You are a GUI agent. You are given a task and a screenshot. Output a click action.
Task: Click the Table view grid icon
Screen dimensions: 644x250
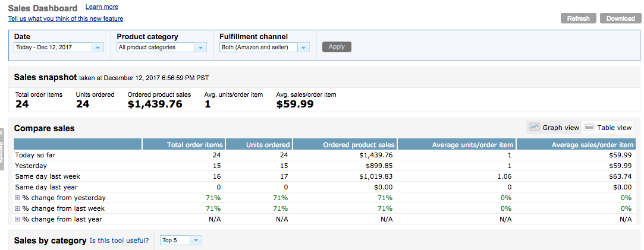pyautogui.click(x=589, y=127)
